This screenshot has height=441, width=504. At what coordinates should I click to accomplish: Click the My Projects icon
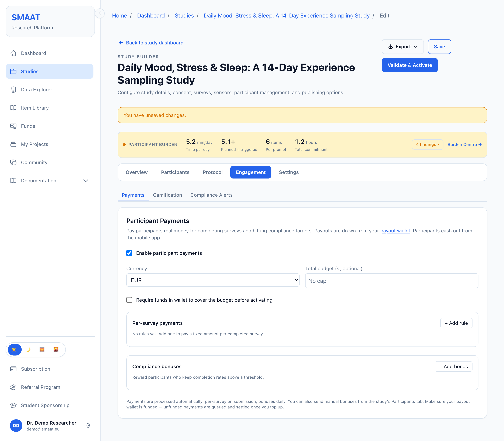click(13, 144)
